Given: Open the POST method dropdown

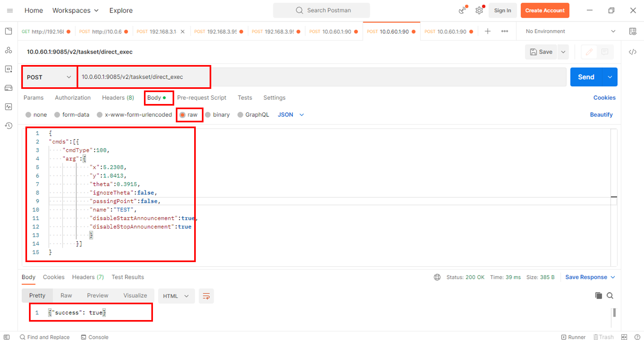Looking at the screenshot, I should (x=49, y=77).
